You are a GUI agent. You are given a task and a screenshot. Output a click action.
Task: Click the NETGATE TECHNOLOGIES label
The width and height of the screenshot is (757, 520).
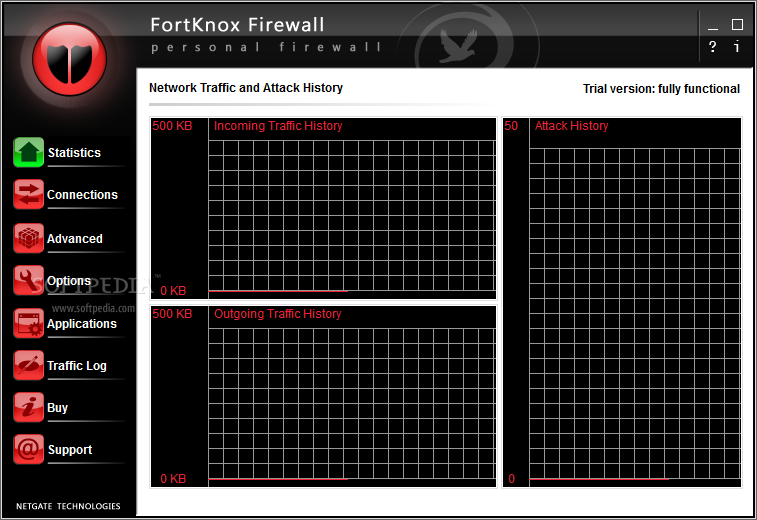pos(68,506)
